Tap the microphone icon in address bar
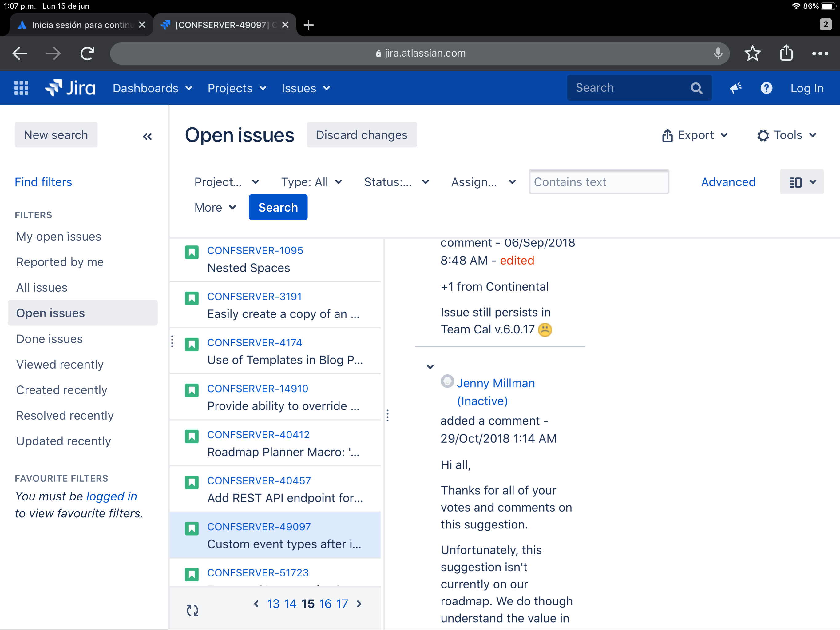 point(718,53)
